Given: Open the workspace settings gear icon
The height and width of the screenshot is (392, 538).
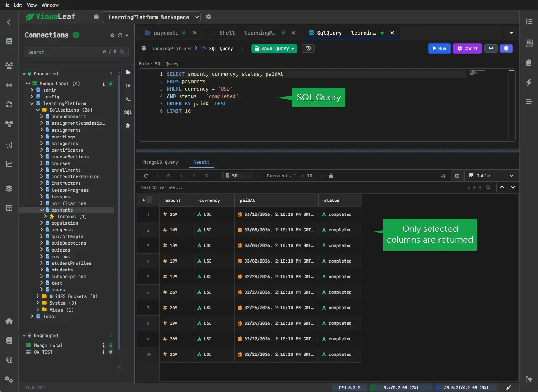Looking at the screenshot, I should tap(208, 17).
